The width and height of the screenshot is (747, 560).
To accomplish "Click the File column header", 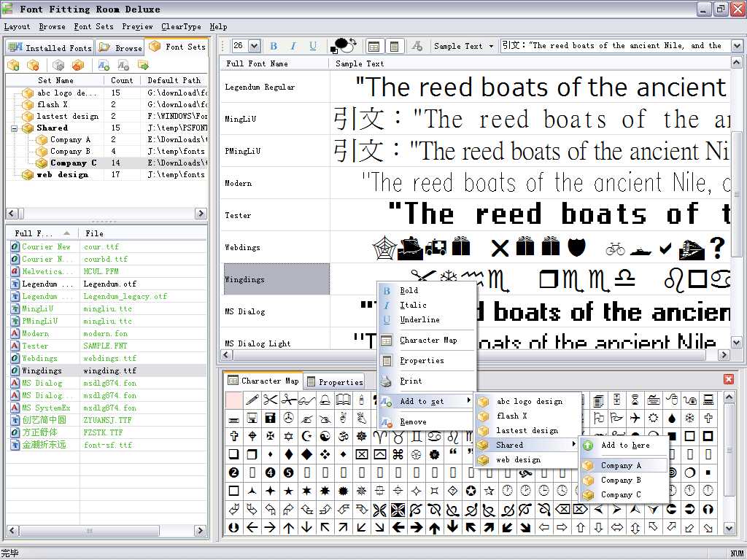I will click(x=143, y=233).
